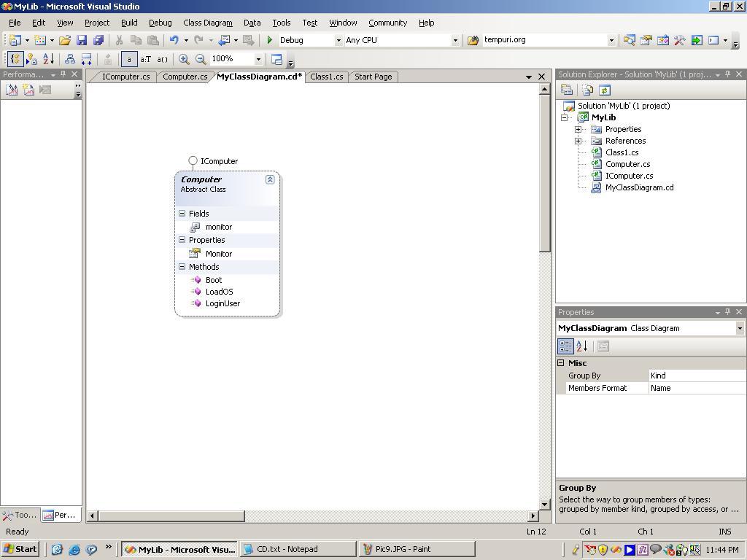Screen dimensions: 747x560
Task: Click the Undo arrow icon
Action: tap(174, 41)
